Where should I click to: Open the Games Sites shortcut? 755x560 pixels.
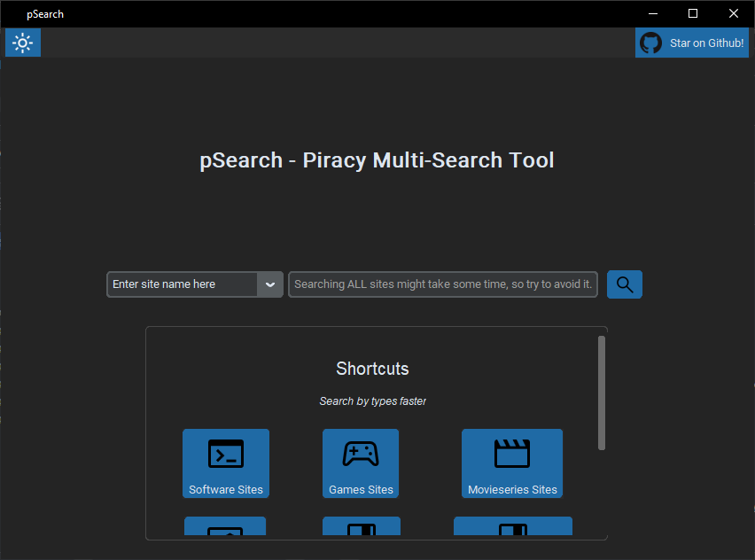click(x=361, y=463)
